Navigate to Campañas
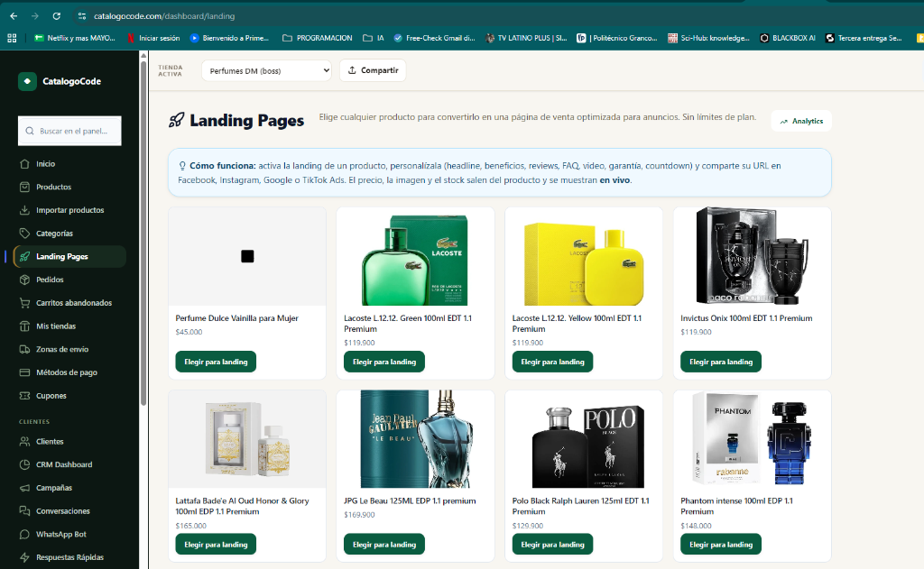This screenshot has width=924, height=569. point(69,488)
